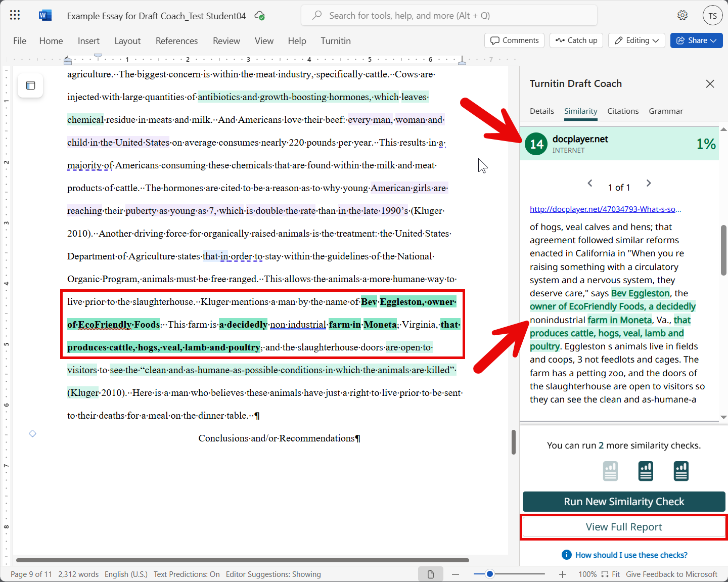Click the search for tools and help box
The image size is (728, 582).
pyautogui.click(x=449, y=16)
